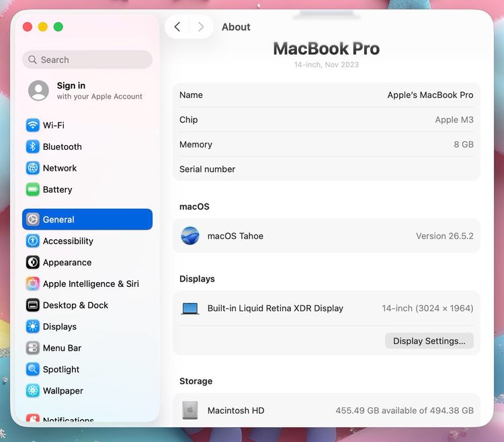Viewport: 504px width, 442px height.
Task: Click the red close window button
Action: pyautogui.click(x=28, y=27)
